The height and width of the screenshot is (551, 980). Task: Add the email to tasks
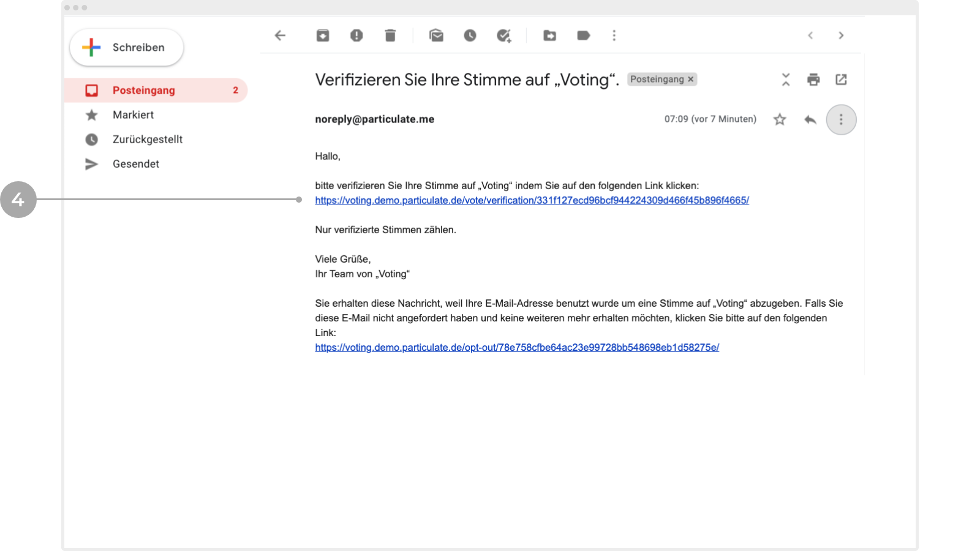click(x=503, y=36)
